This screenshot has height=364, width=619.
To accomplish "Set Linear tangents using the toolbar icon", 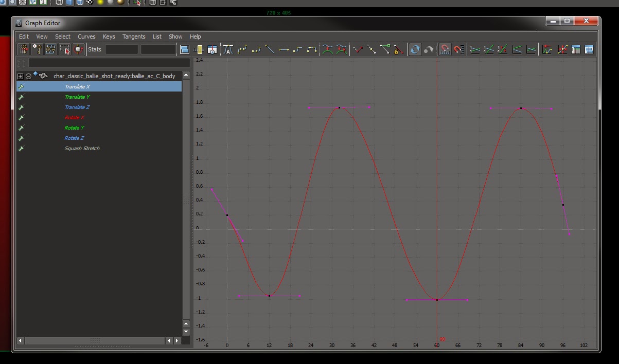I will coord(270,49).
